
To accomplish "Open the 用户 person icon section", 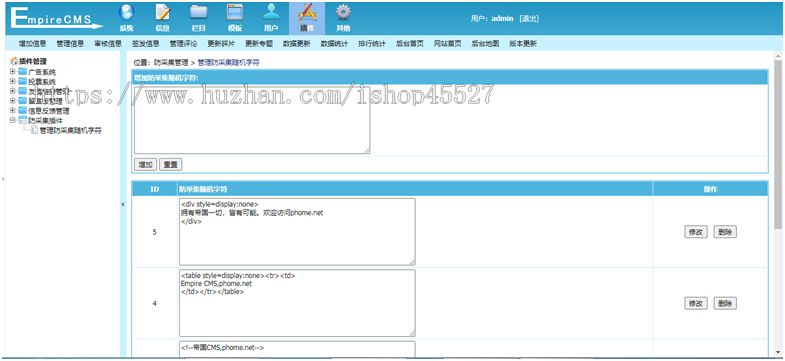I will [x=271, y=18].
